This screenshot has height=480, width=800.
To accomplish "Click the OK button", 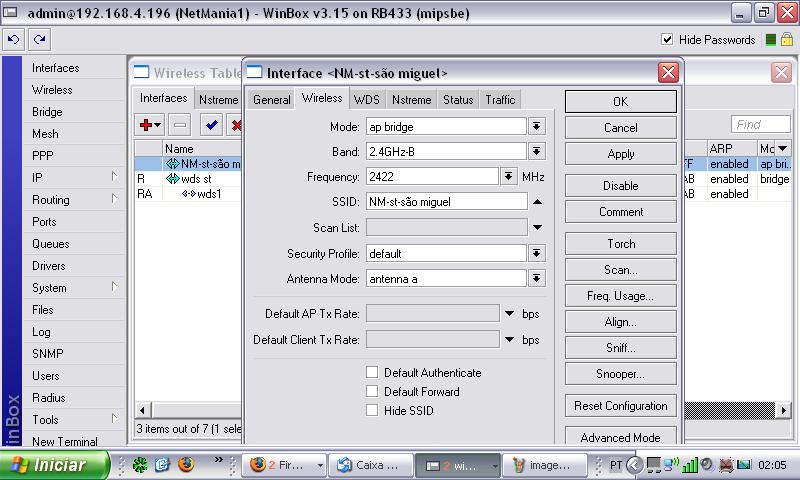I will (x=620, y=102).
